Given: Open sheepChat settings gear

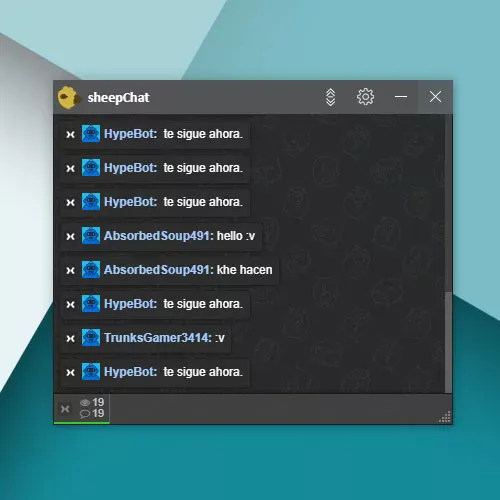Looking at the screenshot, I should [365, 97].
